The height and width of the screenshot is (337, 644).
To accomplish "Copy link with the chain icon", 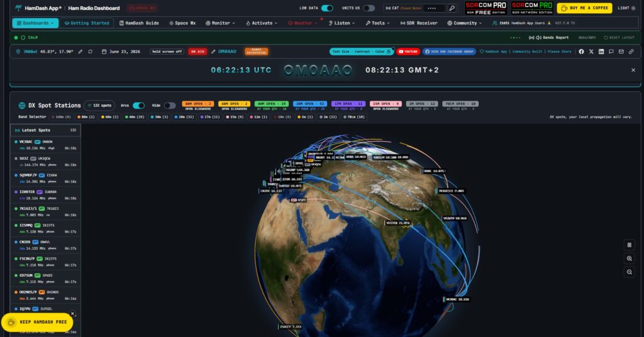I will (631, 52).
